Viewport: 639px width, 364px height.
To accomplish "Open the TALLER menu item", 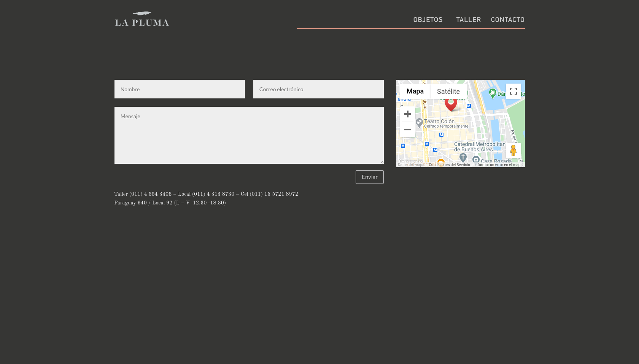I will point(469,19).
